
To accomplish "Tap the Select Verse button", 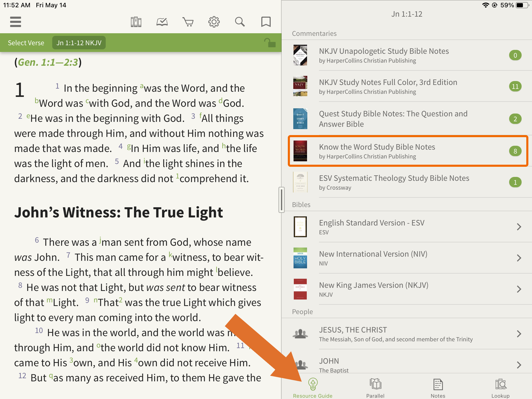I will [x=26, y=43].
